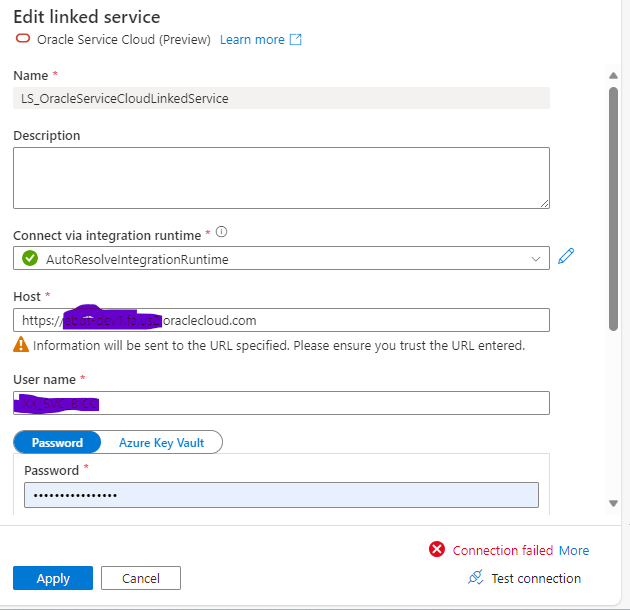Click the plug icon beside Test connection
The width and height of the screenshot is (630, 610).
tap(476, 577)
